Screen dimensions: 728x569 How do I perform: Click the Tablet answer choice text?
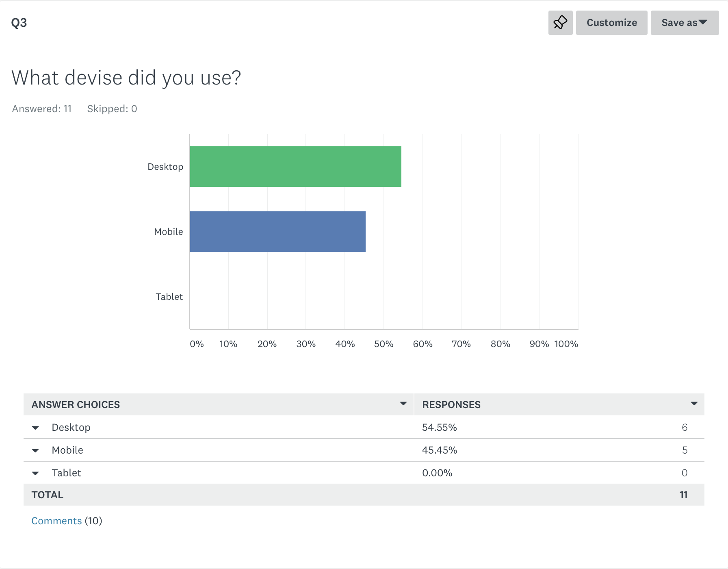[66, 473]
